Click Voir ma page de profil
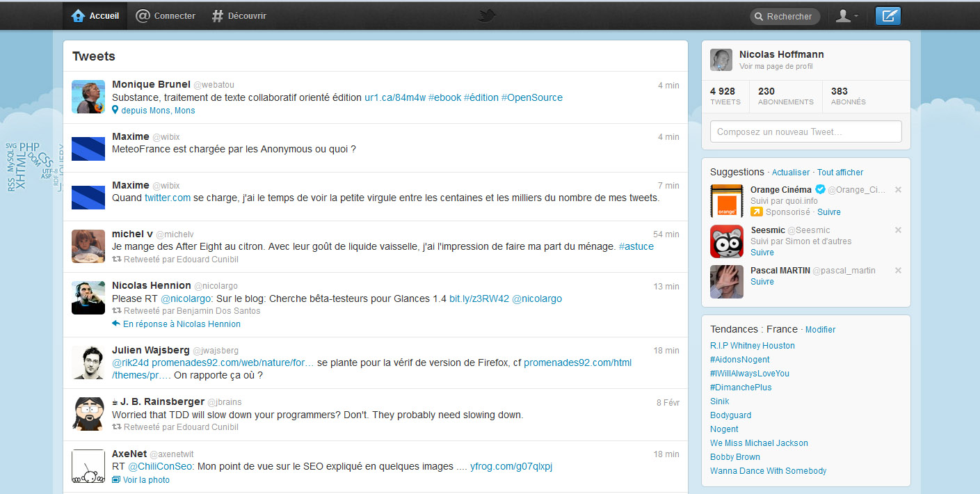The height and width of the screenshot is (494, 980). tap(776, 67)
